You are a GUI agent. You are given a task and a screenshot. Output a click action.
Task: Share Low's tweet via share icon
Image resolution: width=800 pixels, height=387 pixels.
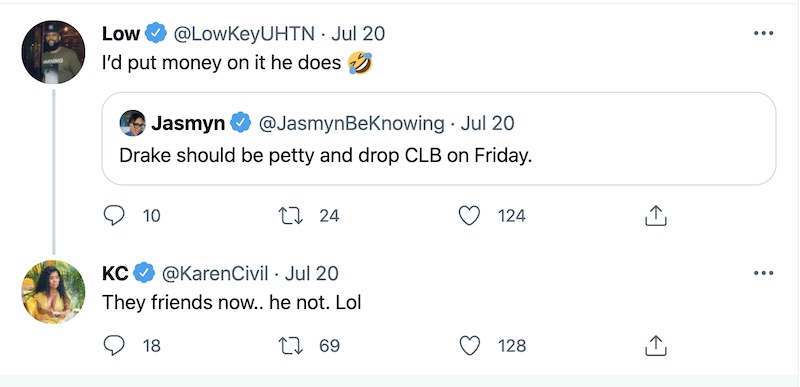pos(656,216)
